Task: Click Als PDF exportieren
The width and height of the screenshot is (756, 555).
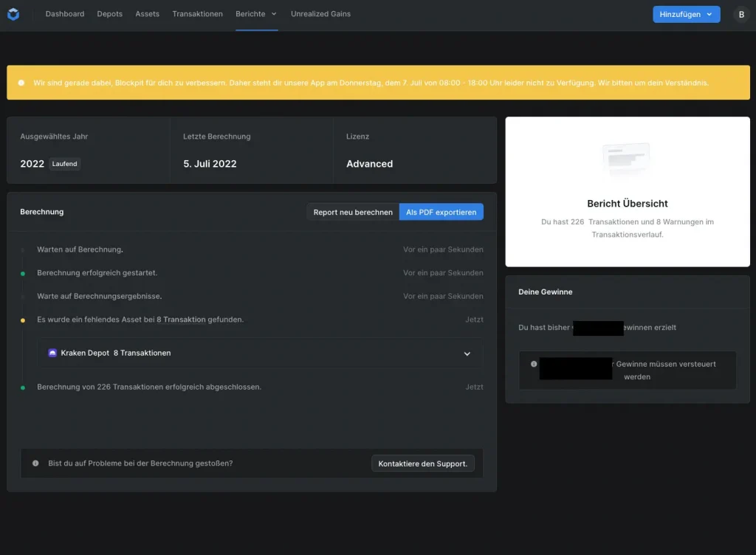Action: 441,212
